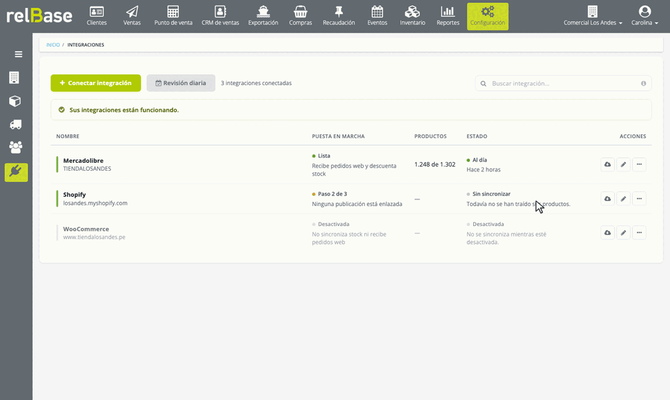
Task: Open the Inventario module
Action: pyautogui.click(x=412, y=16)
